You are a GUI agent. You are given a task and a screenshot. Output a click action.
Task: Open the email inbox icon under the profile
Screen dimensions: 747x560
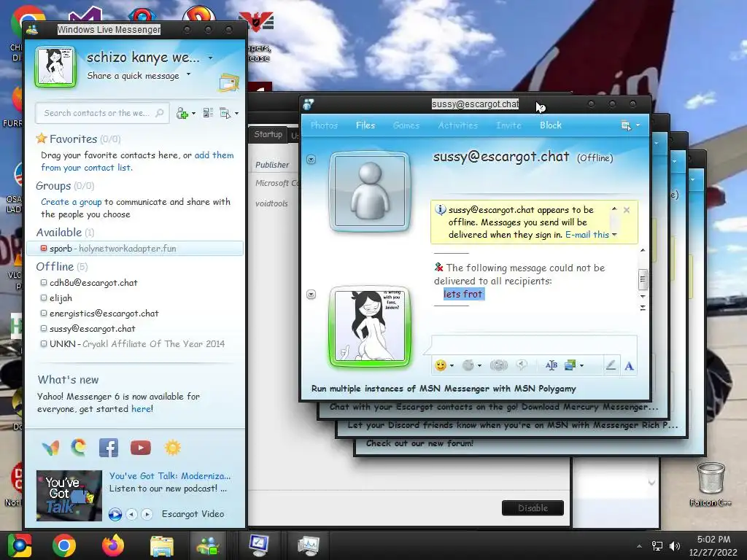click(228, 82)
